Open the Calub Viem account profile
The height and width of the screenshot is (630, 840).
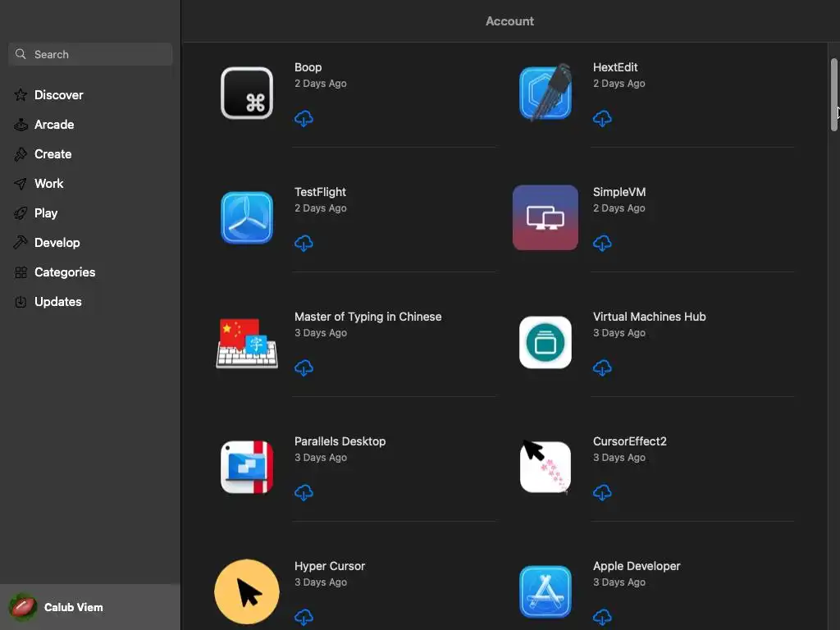coord(90,607)
